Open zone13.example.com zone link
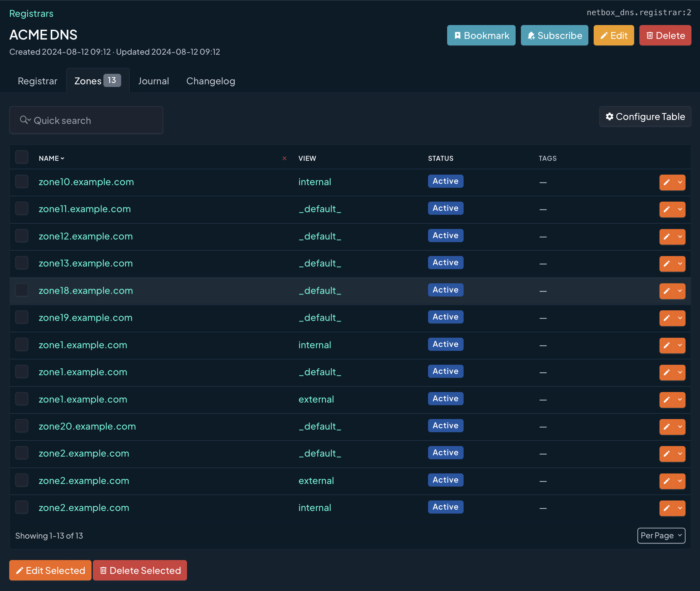 pyautogui.click(x=86, y=263)
